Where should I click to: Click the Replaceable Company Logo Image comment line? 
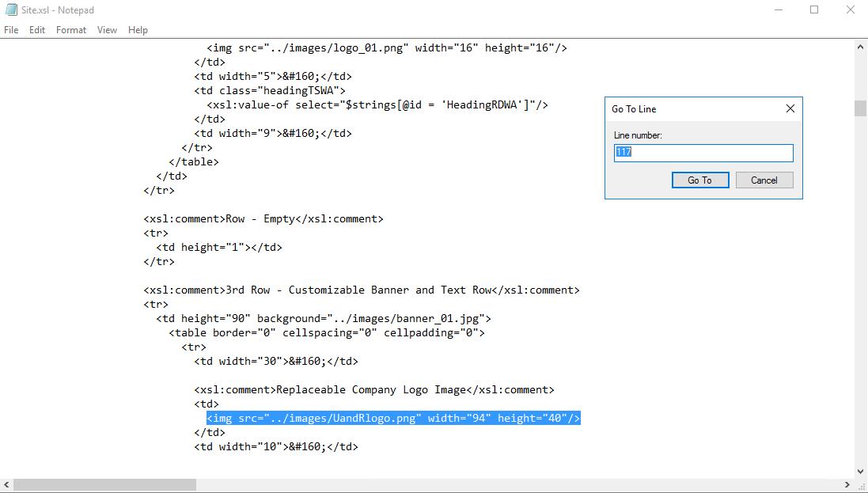pos(373,389)
